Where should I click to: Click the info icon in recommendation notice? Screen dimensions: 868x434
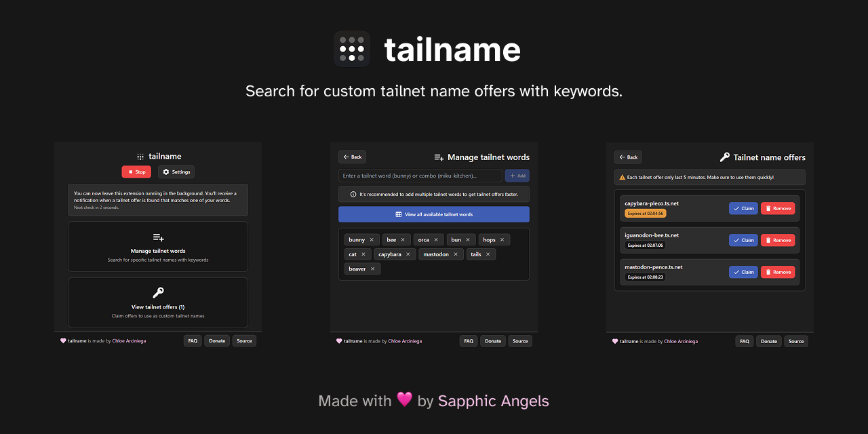click(353, 195)
